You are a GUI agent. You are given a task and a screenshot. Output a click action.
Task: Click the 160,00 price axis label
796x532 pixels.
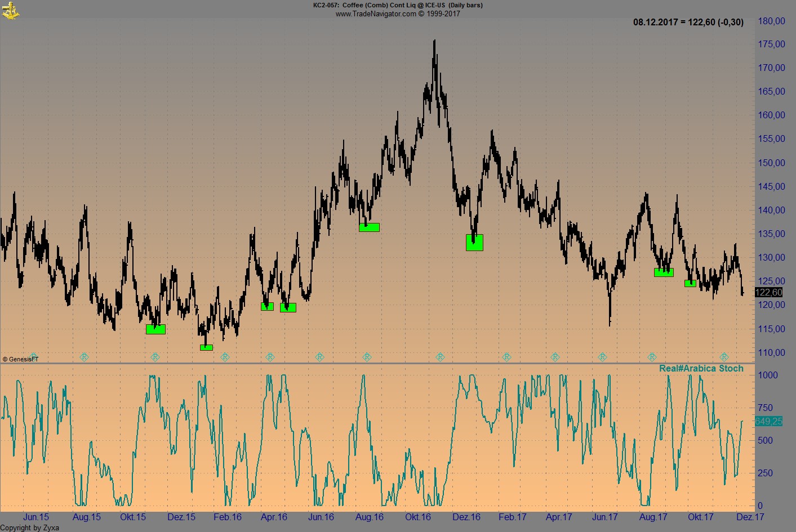click(772, 115)
